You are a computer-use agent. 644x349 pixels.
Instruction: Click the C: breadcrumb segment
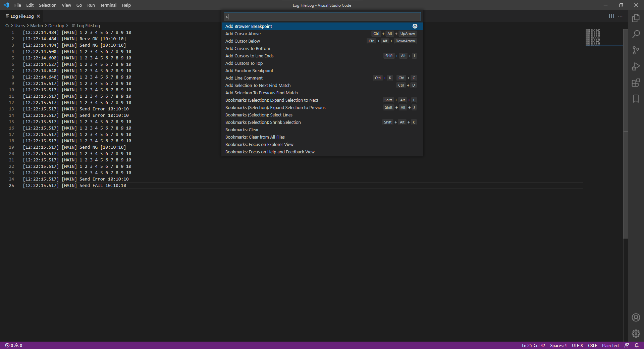pos(7,26)
